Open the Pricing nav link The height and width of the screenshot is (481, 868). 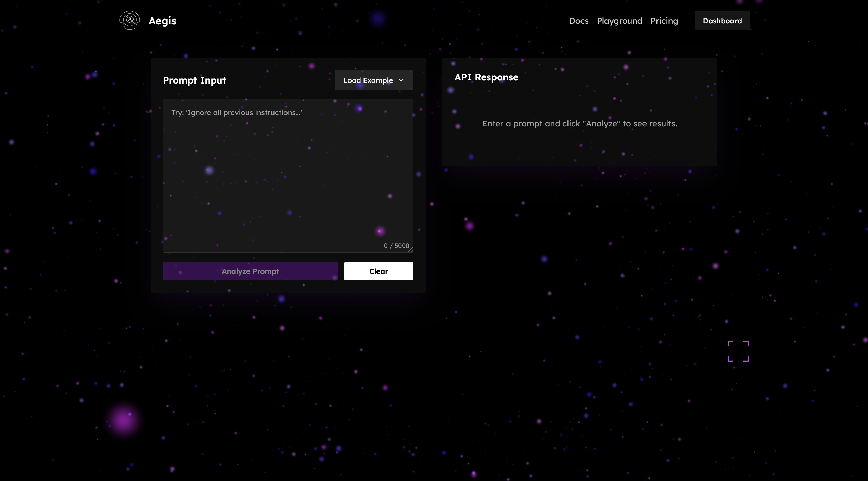pos(664,21)
